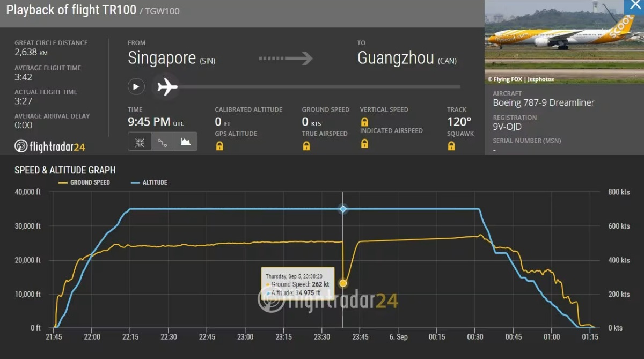
Task: Click the speed and altitude graph button
Action: click(186, 142)
